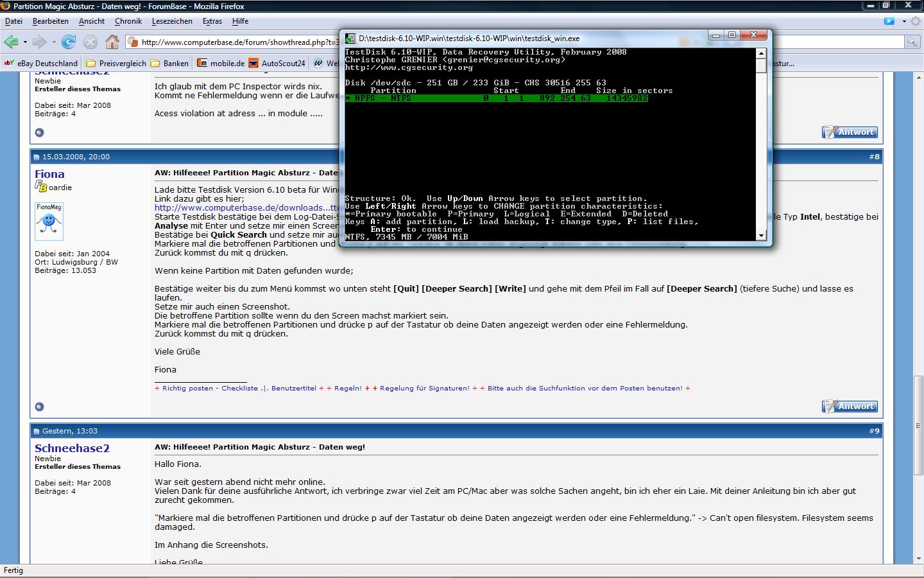Click the TestDisk console title bar icon
Viewport: 924px width, 578px height.
[350, 38]
